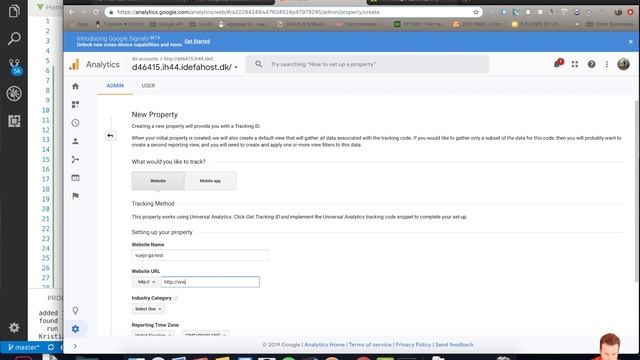Image resolution: width=640 pixels, height=360 pixels.
Task: Click All accounts breadcrumb
Action: coord(144,59)
